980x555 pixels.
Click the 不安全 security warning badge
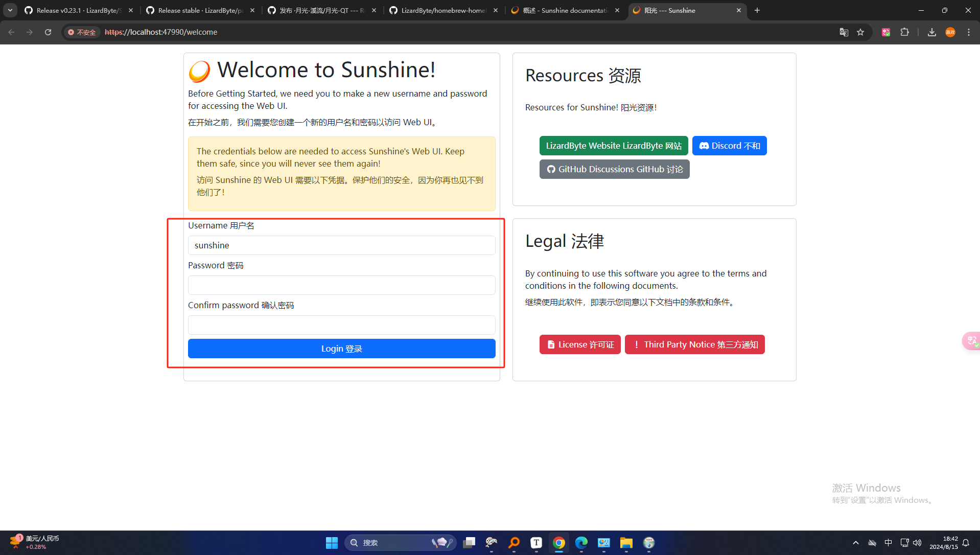[82, 32]
